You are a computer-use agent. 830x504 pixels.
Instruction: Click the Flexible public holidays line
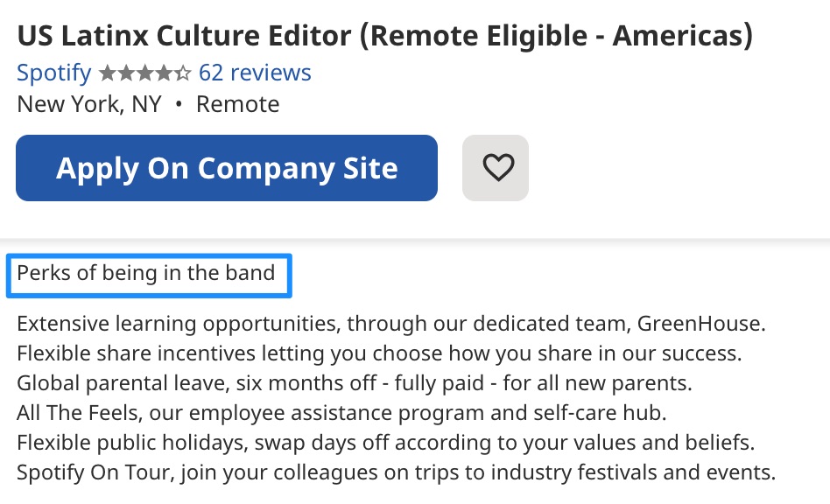[385, 442]
